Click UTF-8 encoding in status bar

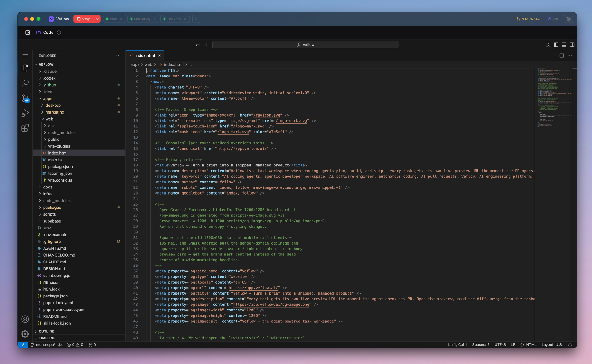coord(500,345)
